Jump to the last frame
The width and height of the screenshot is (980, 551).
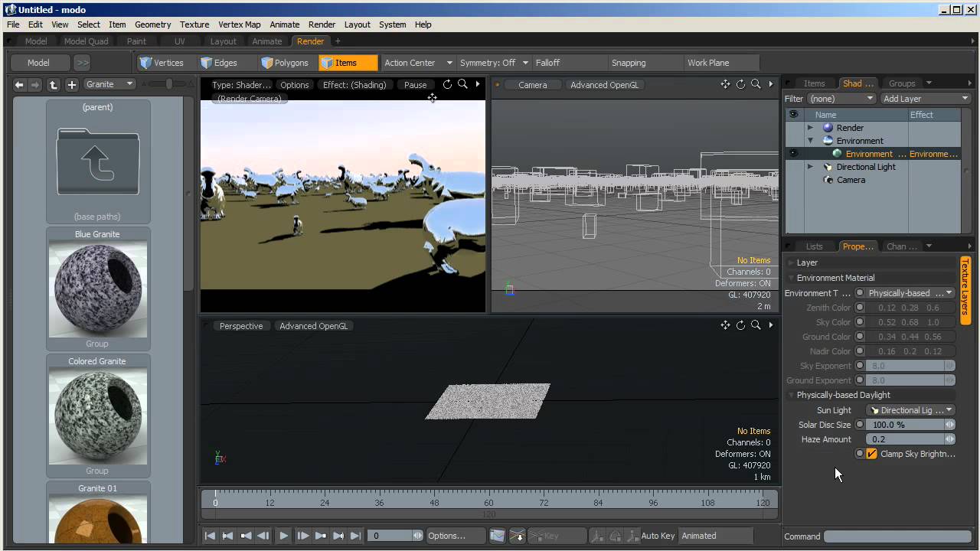coord(355,536)
